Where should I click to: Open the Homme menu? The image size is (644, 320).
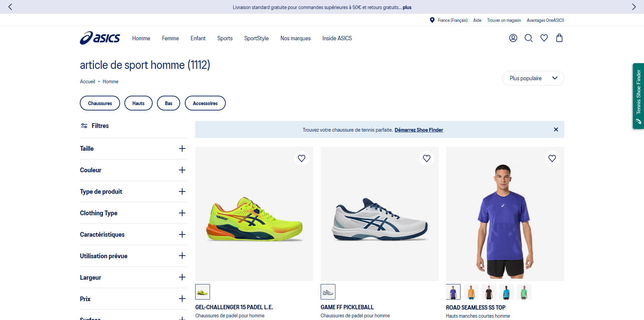point(141,38)
